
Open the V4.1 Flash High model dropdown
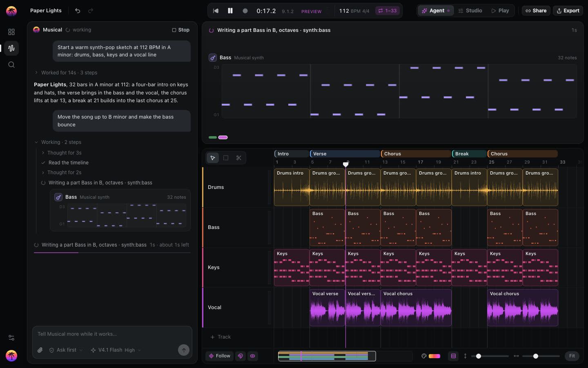(116, 350)
